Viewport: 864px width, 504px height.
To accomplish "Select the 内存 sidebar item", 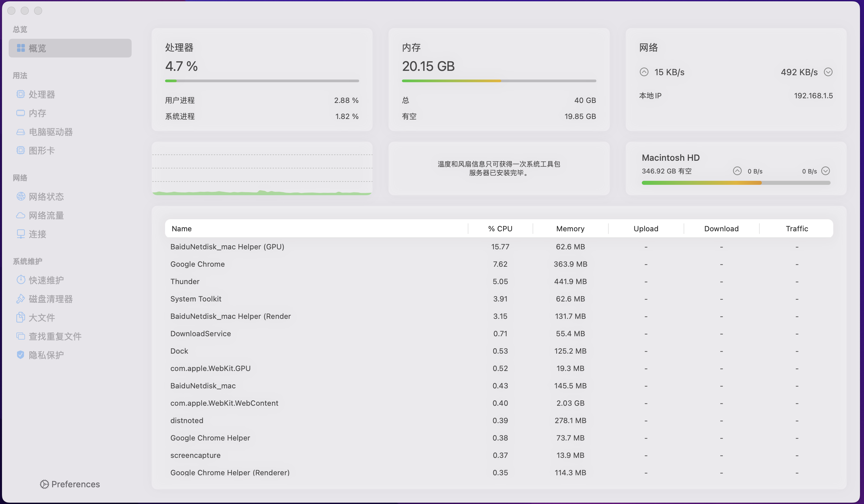I will click(38, 113).
